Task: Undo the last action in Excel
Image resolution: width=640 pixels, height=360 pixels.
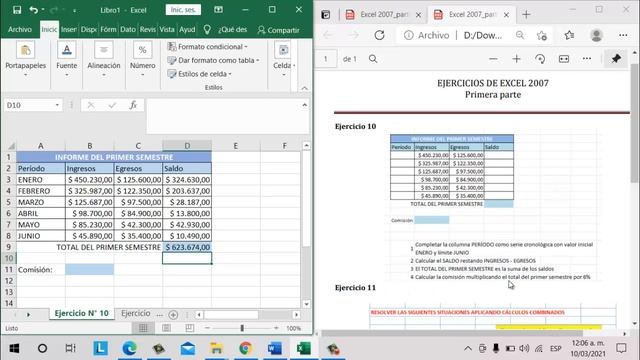Action: pos(34,10)
